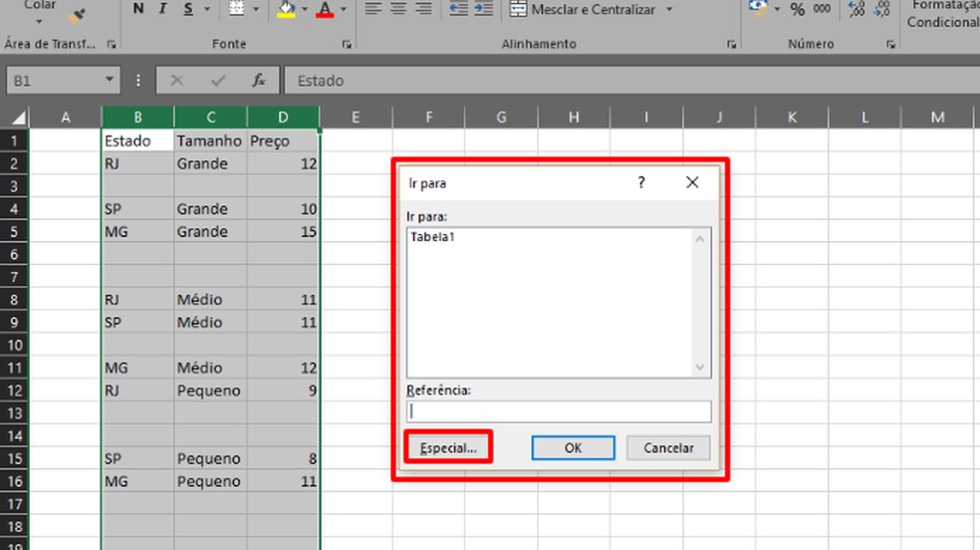Open underline style dropdown arrow

207,9
